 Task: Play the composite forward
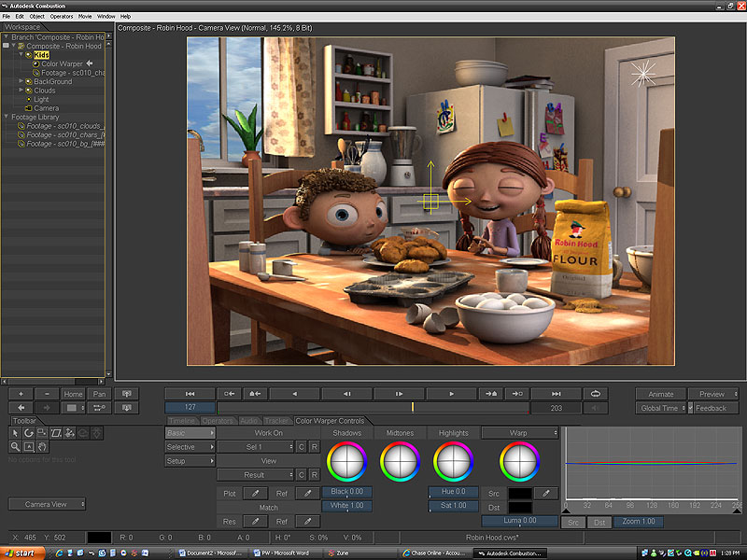pyautogui.click(x=451, y=394)
